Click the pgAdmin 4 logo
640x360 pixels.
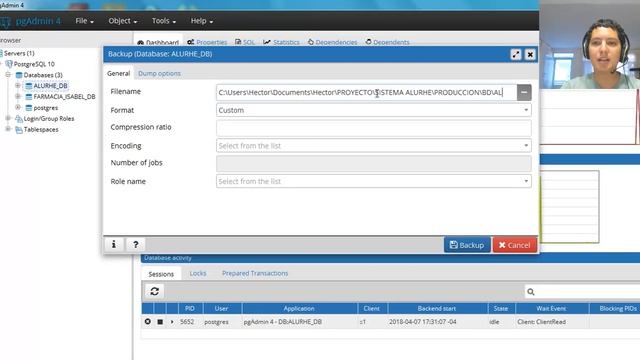31,21
